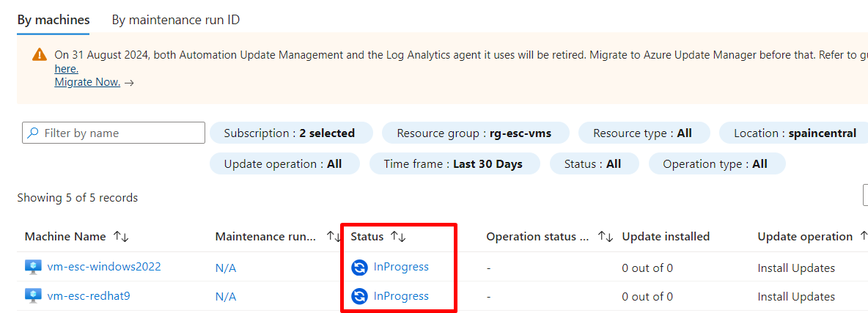The height and width of the screenshot is (313, 868).
Task: Click the Migrate Now link
Action: click(x=87, y=82)
